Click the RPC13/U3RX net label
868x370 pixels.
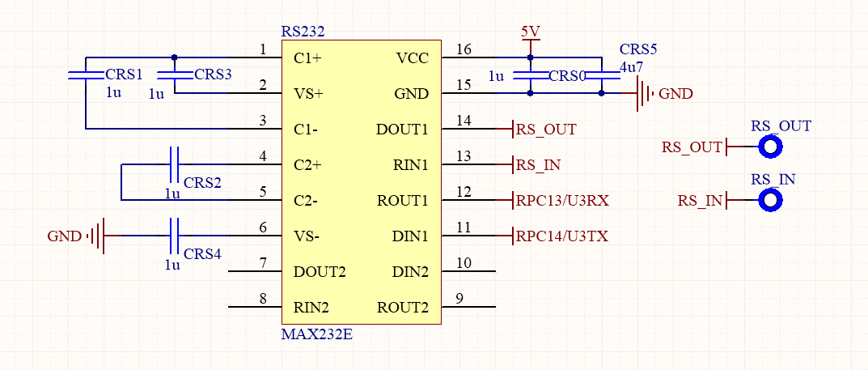562,201
